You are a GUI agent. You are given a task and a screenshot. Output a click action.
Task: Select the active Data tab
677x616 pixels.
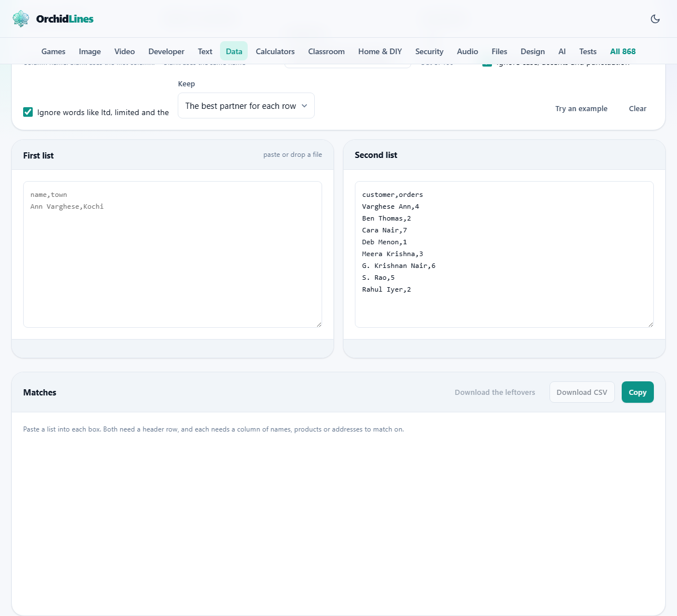[234, 51]
